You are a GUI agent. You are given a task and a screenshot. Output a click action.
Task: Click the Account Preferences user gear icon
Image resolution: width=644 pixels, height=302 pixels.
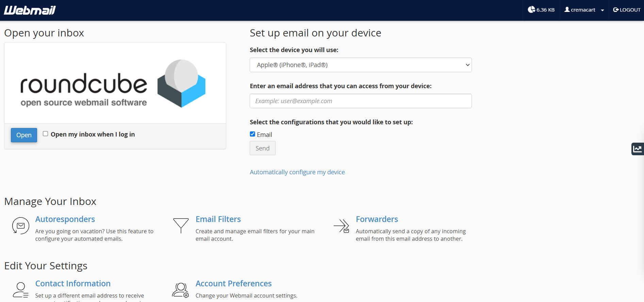click(x=181, y=290)
